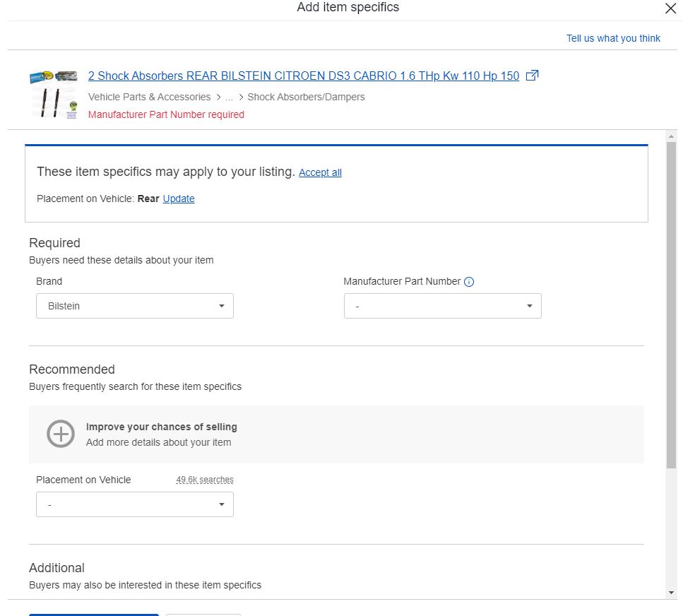Open the Bilstein shock absorbers listing title

coord(304,76)
